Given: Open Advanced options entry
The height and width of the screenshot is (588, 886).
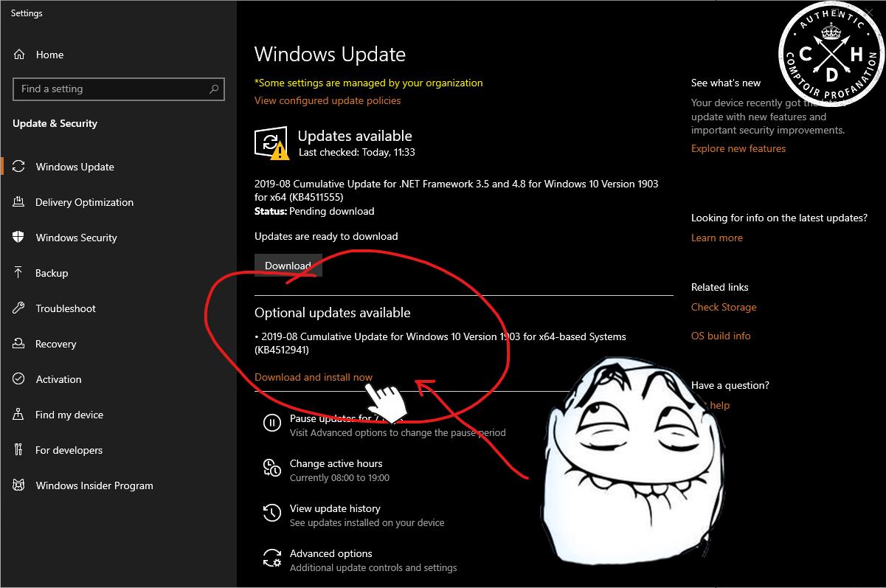Looking at the screenshot, I should [x=331, y=553].
